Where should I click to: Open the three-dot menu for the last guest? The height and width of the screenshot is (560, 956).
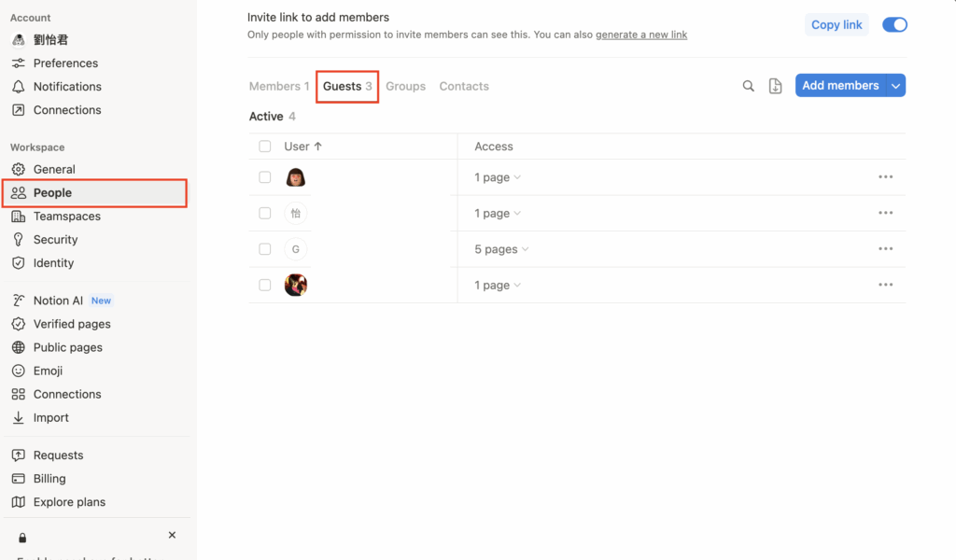(x=885, y=285)
